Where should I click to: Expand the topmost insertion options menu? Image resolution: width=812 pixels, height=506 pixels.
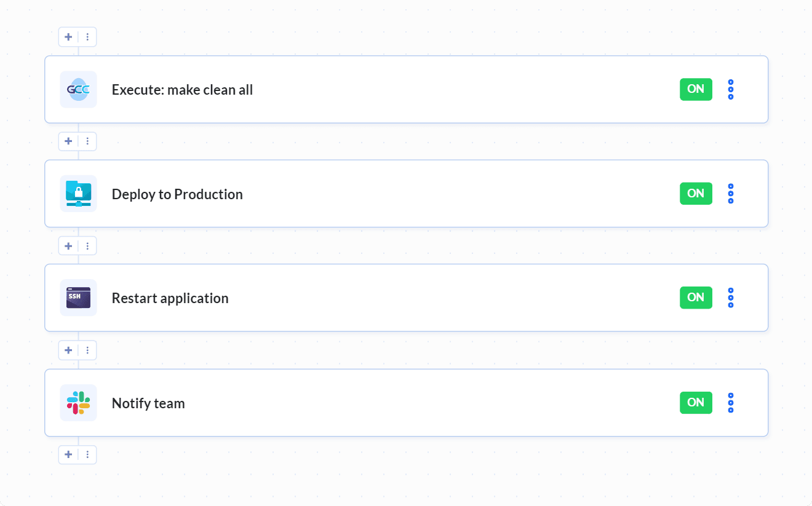pyautogui.click(x=87, y=36)
